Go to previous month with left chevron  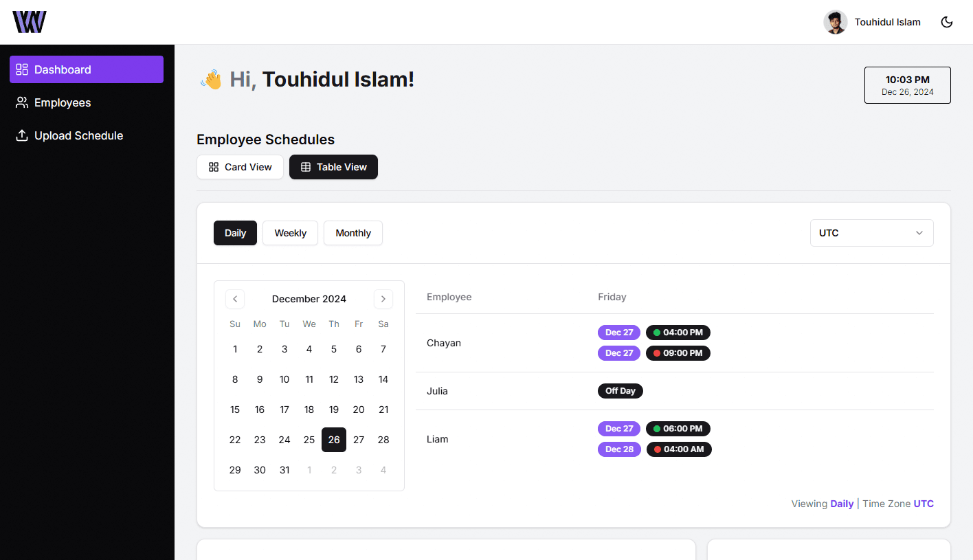pos(235,299)
